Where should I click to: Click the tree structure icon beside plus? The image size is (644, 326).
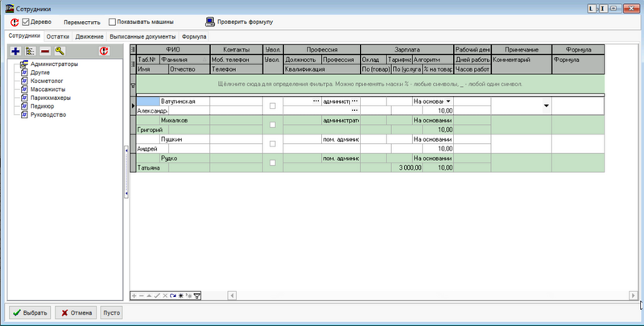coord(31,51)
